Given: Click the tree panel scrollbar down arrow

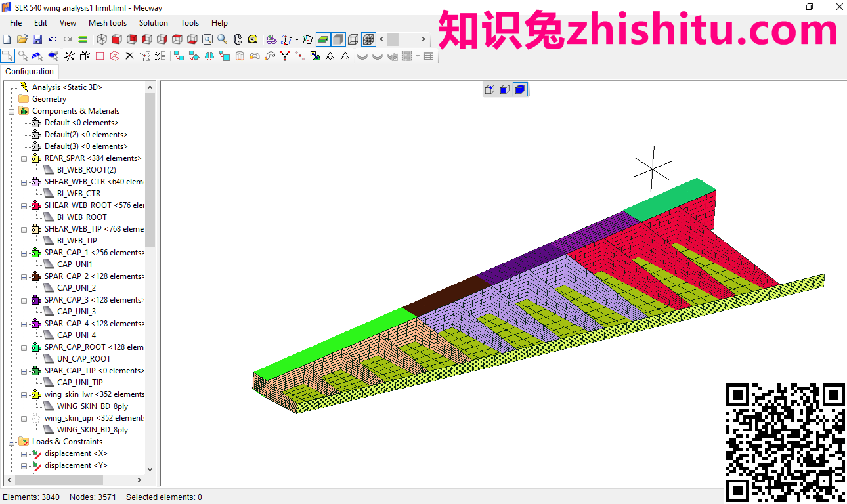Looking at the screenshot, I should (150, 469).
